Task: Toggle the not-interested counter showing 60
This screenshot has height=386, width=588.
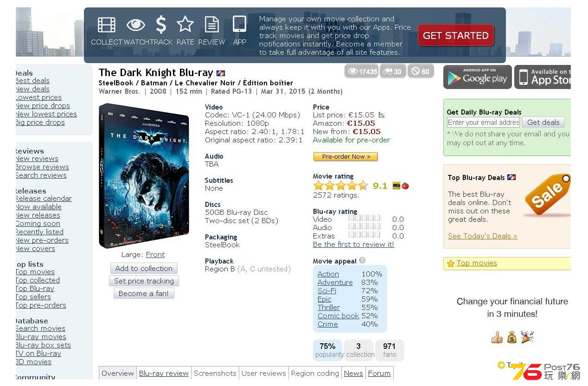Action: 421,71
